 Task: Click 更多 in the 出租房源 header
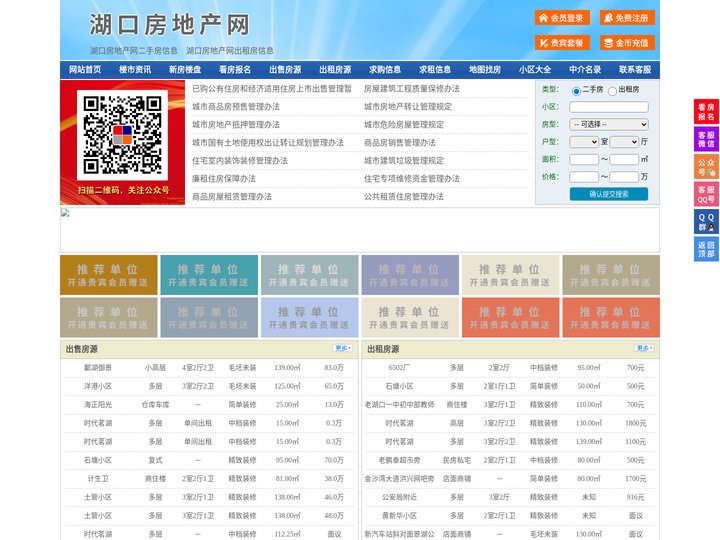[x=644, y=349]
